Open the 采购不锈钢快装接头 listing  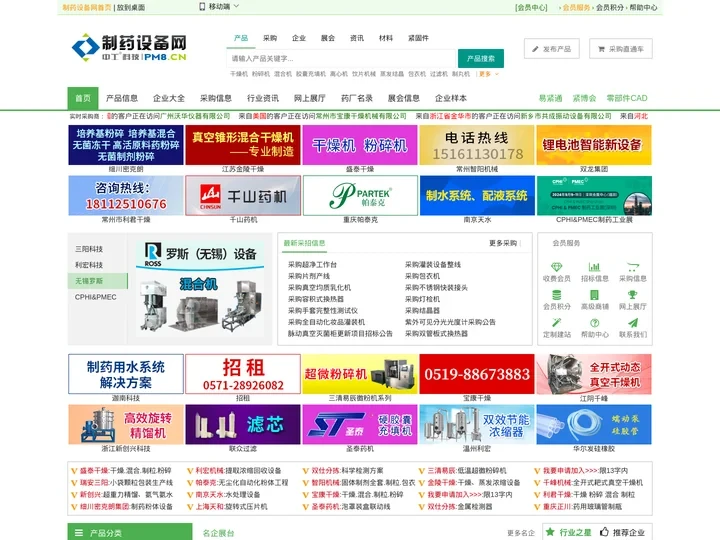pos(436,287)
